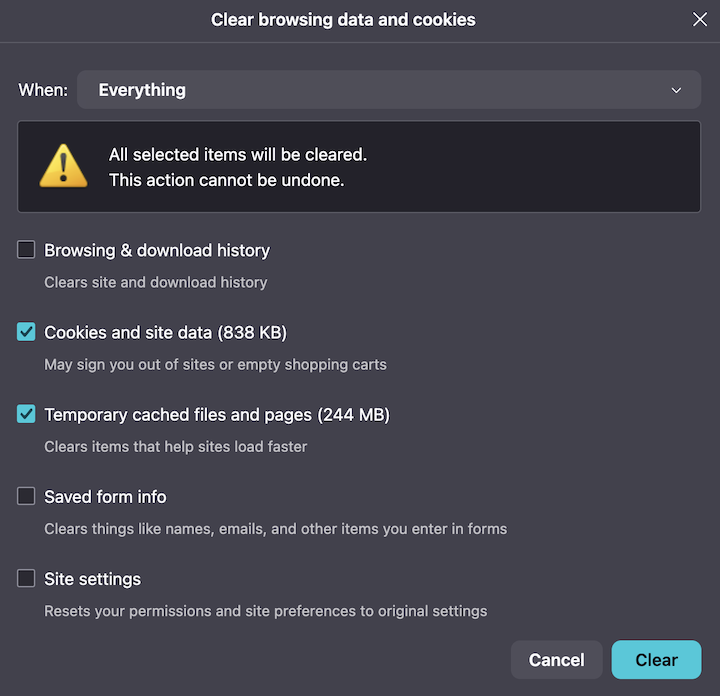Viewport: 720px width, 696px height.
Task: Click the Site settings label text
Action: [92, 579]
